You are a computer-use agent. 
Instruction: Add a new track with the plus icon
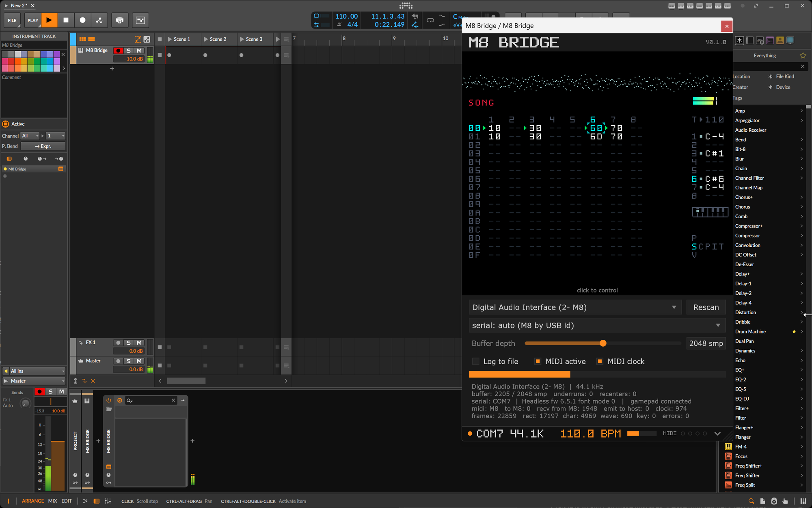pyautogui.click(x=112, y=69)
